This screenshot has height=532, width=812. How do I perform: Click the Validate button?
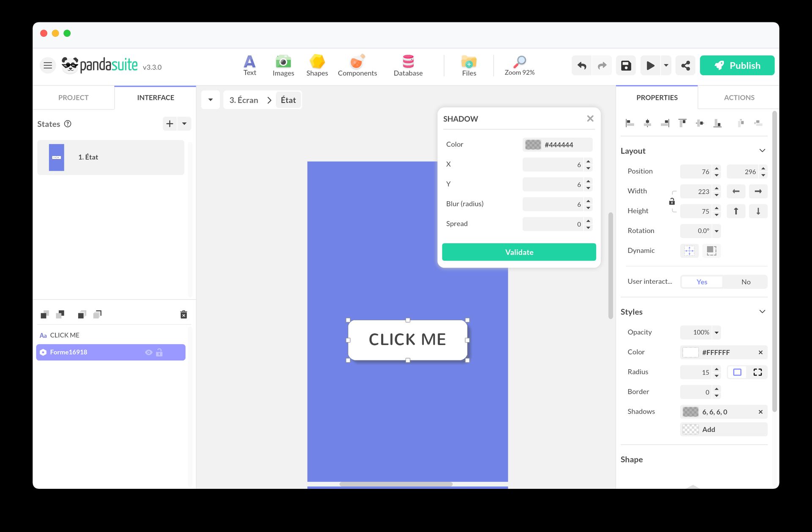[519, 252]
